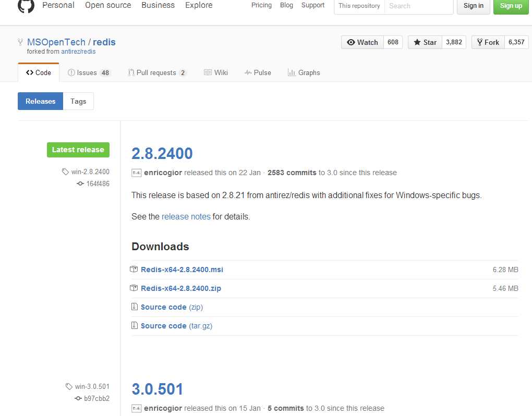The image size is (532, 416).
Task: Fork the redis repository
Action: [x=488, y=42]
